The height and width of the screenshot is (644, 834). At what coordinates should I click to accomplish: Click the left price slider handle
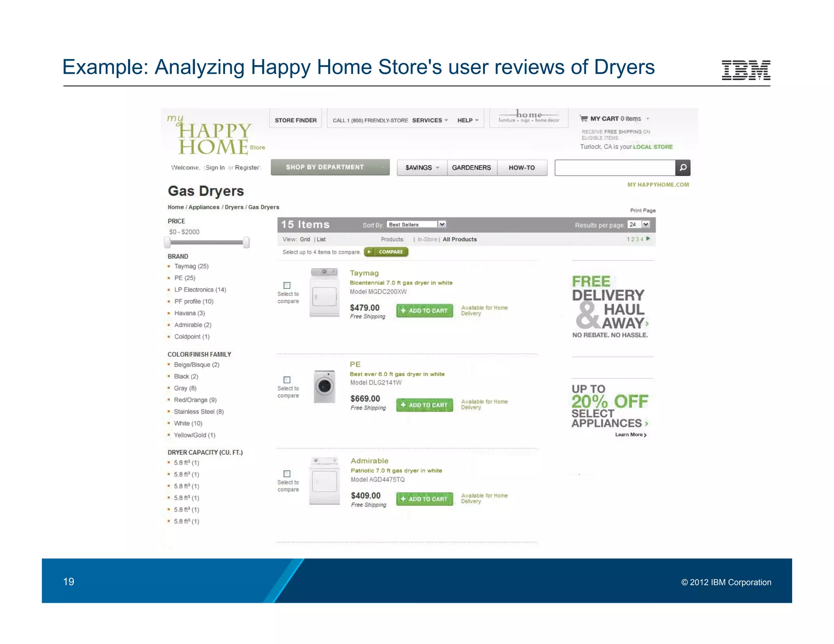[x=167, y=242]
